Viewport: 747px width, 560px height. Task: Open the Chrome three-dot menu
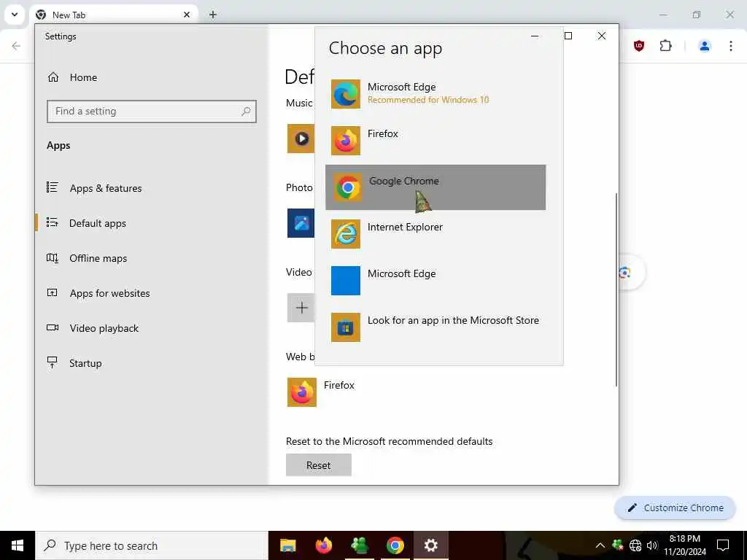(731, 46)
